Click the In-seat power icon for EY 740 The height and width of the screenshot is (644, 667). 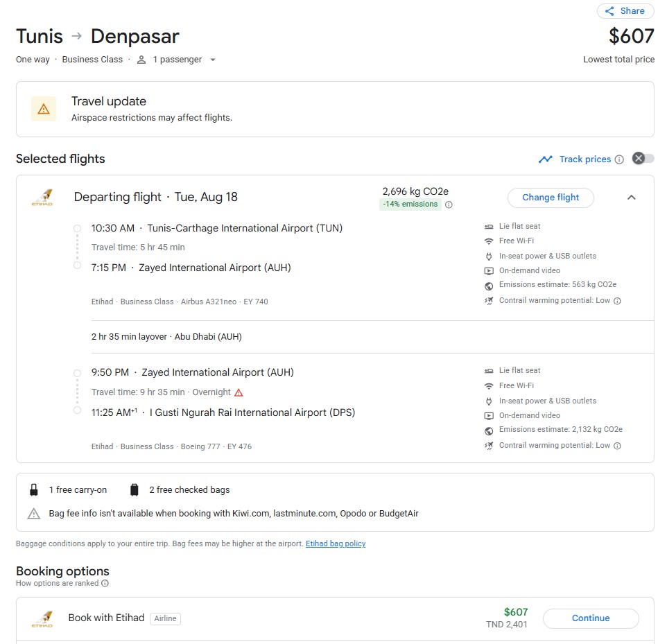[489, 256]
